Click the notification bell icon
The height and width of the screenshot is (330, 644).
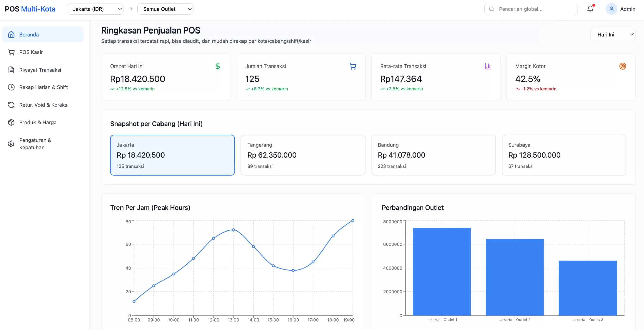(x=590, y=9)
